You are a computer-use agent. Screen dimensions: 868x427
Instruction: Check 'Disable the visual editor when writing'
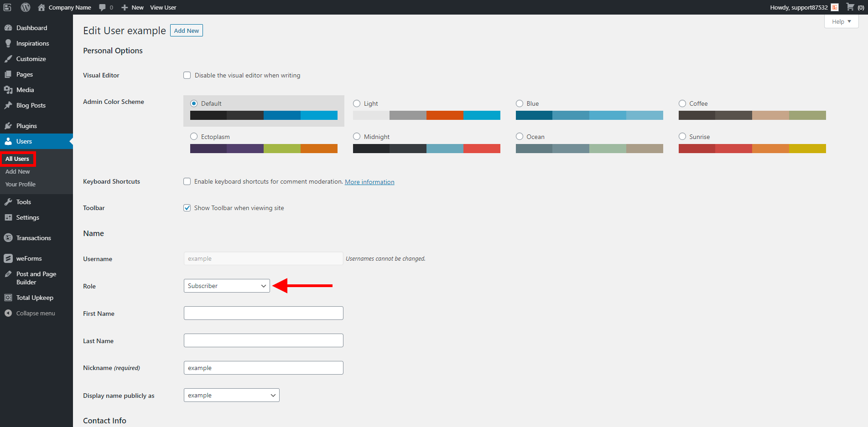tap(187, 75)
